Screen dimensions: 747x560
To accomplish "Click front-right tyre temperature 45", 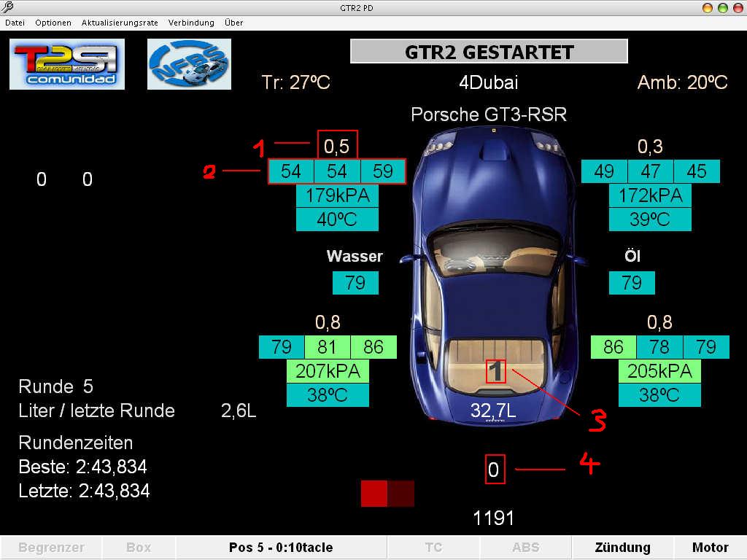I will tap(697, 171).
